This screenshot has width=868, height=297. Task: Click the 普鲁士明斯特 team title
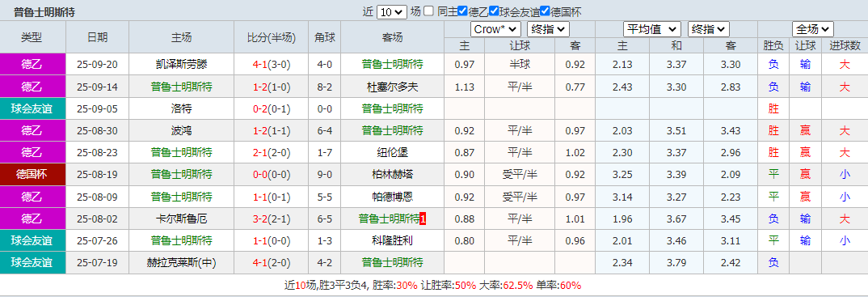(44, 11)
